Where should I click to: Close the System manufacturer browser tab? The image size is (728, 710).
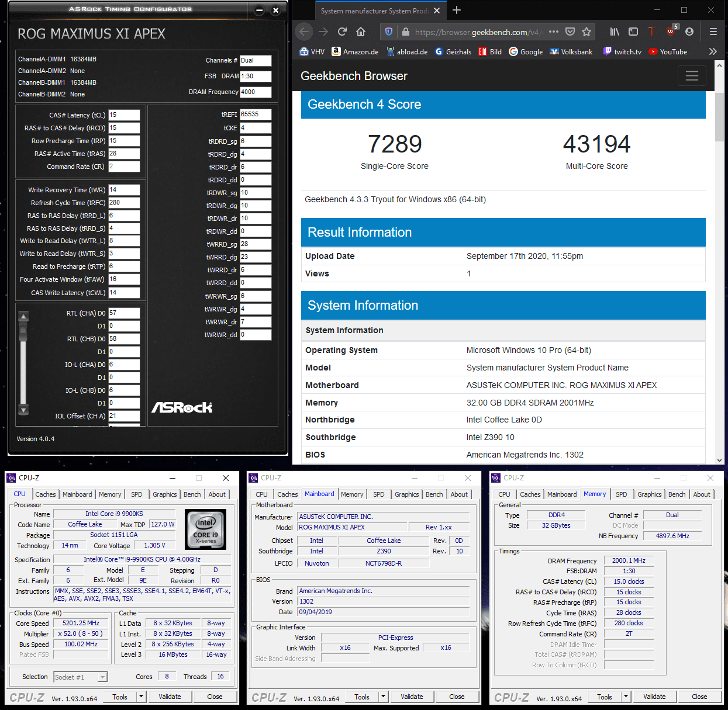pos(437,11)
